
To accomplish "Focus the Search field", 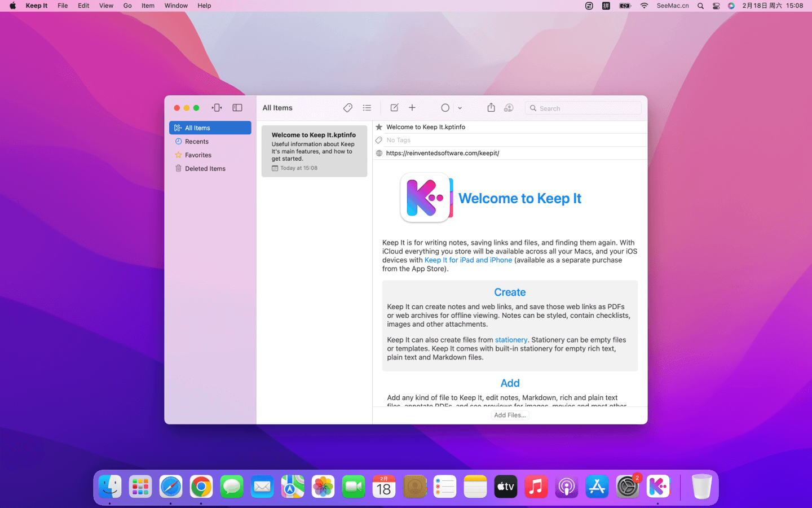I will 583,108.
